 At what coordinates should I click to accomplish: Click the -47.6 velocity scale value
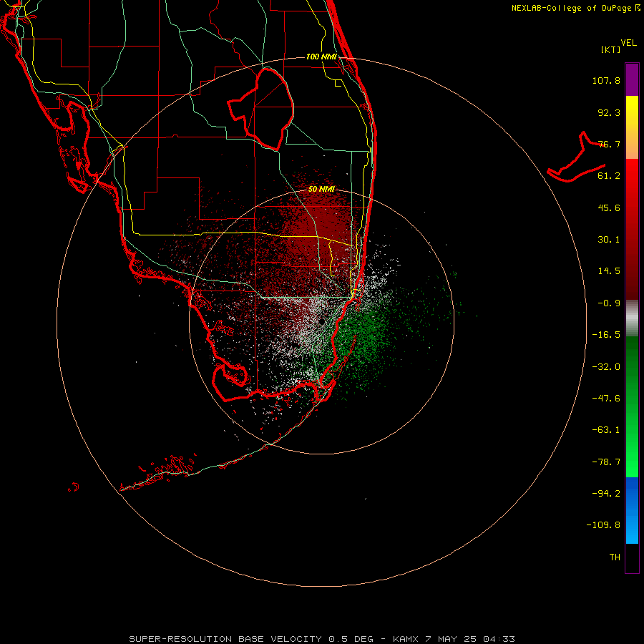click(606, 399)
